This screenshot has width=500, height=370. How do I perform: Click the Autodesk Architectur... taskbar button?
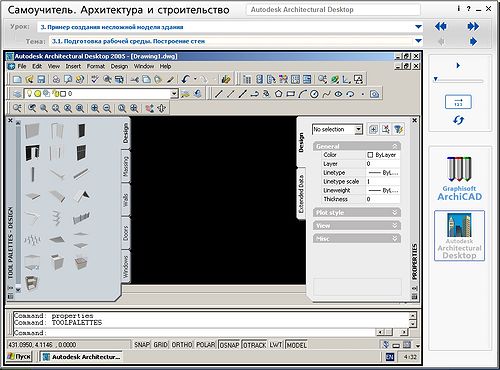pyautogui.click(x=81, y=356)
